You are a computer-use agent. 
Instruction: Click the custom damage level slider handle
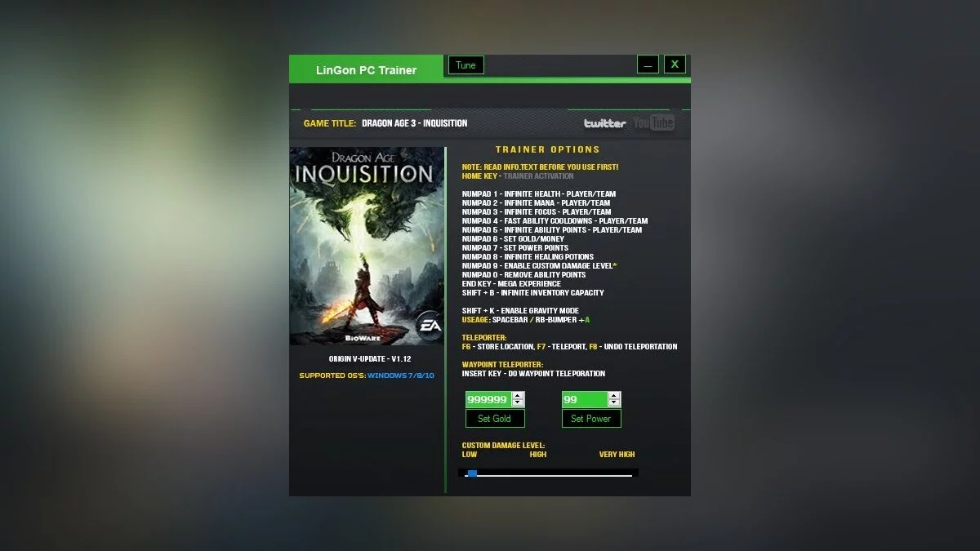pos(472,473)
